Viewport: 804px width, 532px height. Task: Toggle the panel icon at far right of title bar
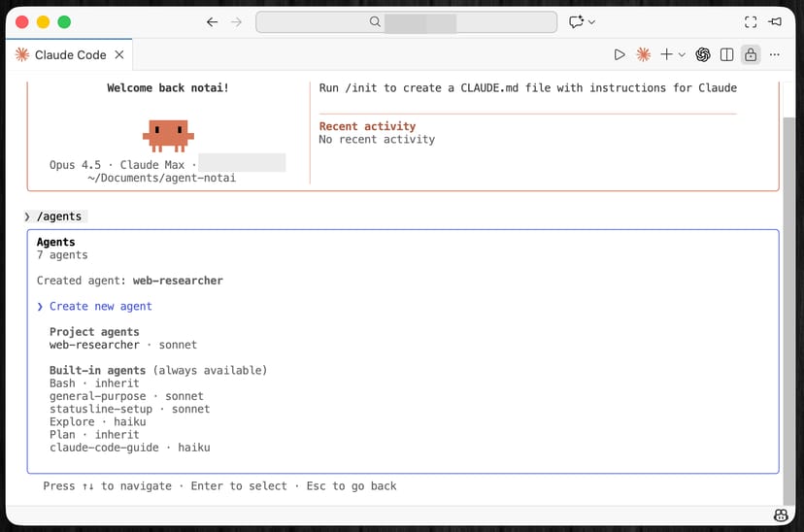[x=775, y=22]
